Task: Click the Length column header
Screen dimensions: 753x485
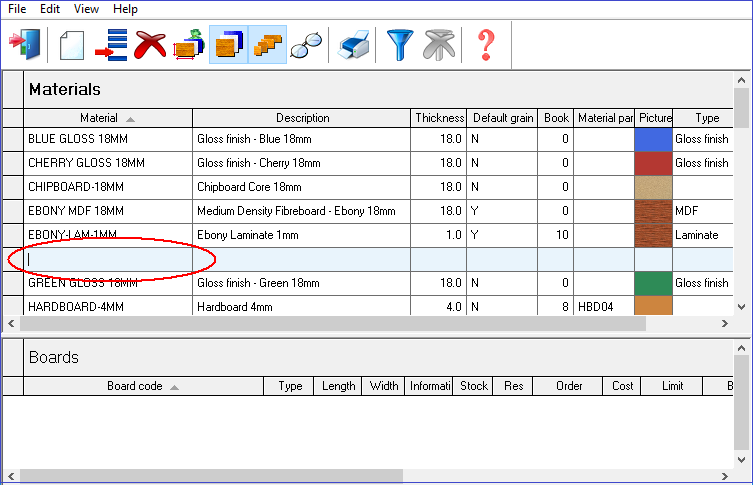Action: coord(338,386)
